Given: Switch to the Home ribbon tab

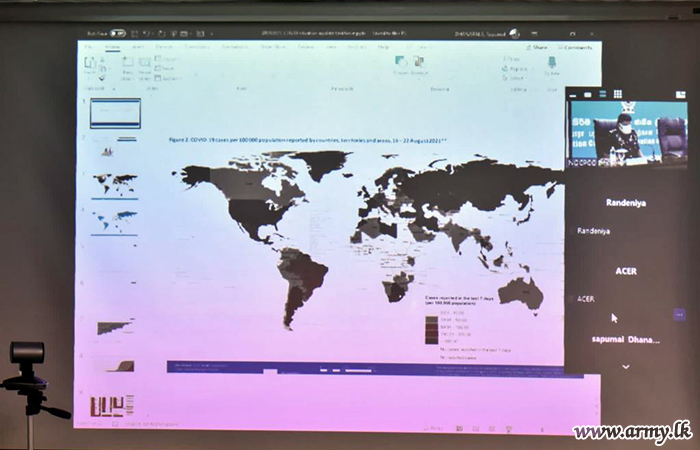Looking at the screenshot, I should click(x=112, y=46).
